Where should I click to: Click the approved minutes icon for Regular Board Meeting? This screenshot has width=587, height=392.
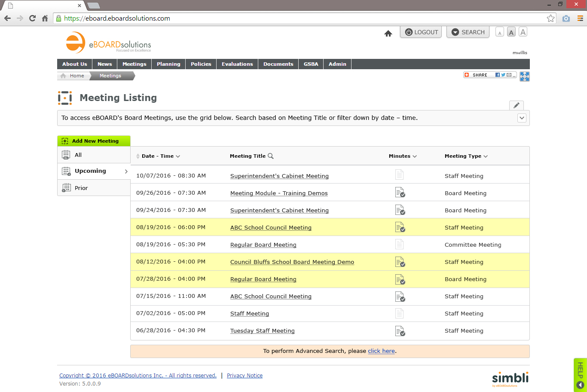click(x=400, y=279)
